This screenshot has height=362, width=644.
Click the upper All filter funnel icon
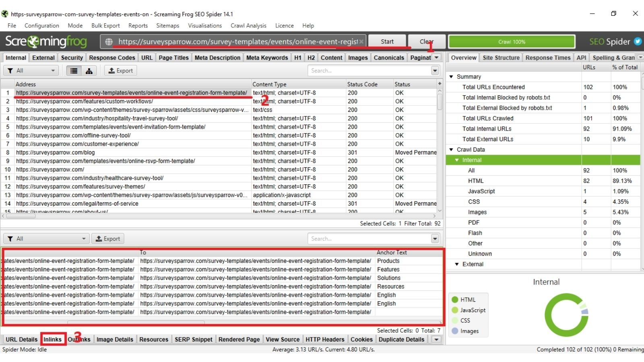pyautogui.click(x=10, y=71)
